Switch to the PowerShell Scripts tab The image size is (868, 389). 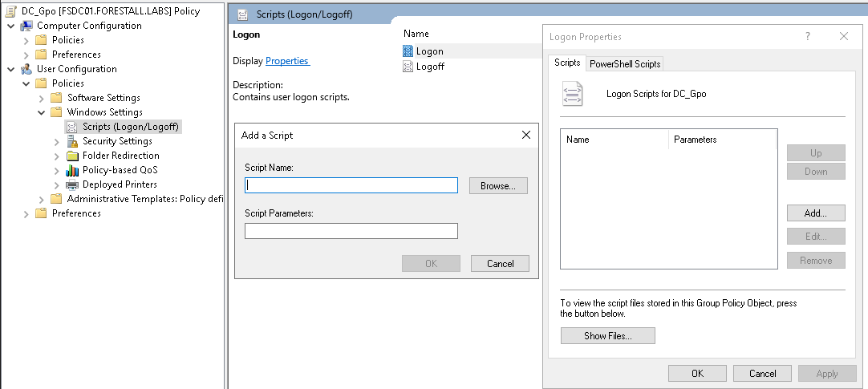click(625, 64)
